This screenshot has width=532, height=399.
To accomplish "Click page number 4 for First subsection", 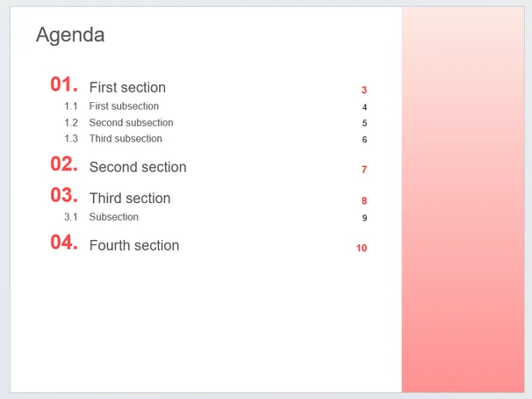I will [x=364, y=107].
